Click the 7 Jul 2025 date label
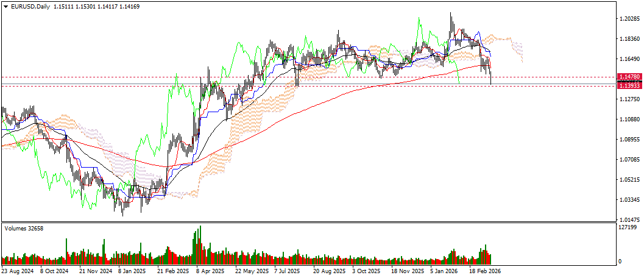Screen dimensions: 644x278 point(288,272)
